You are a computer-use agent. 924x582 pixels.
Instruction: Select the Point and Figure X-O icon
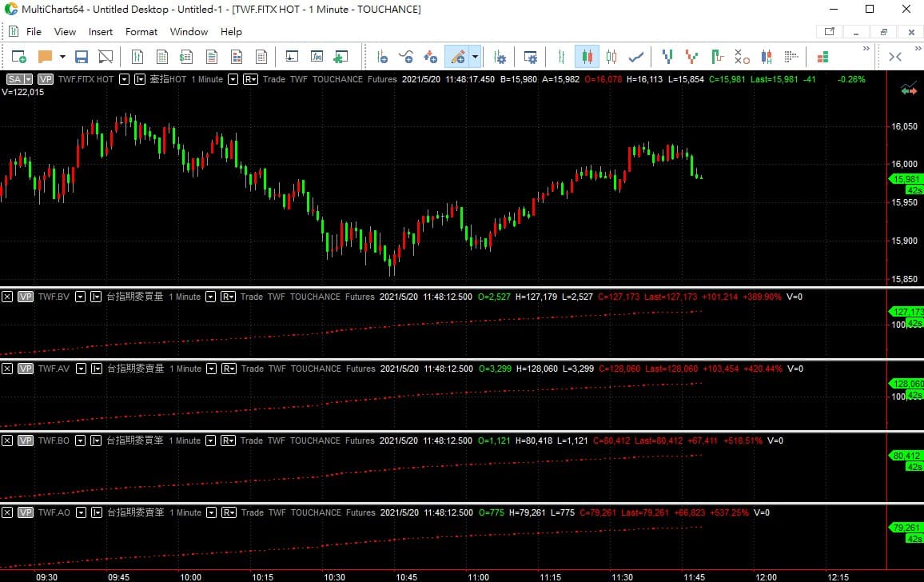[x=741, y=57]
